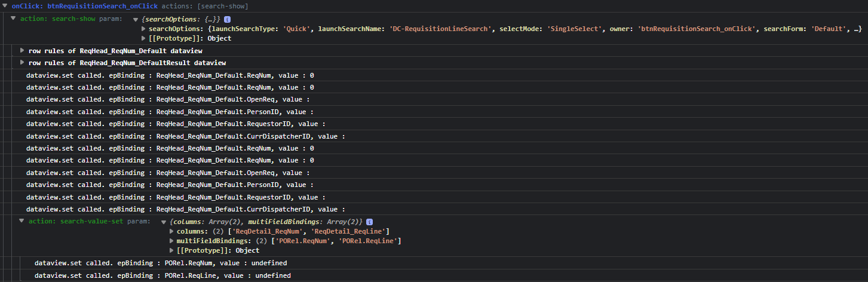Collapse the action: search-show group
Image resolution: width=868 pixels, height=282 pixels.
pyautogui.click(x=14, y=19)
